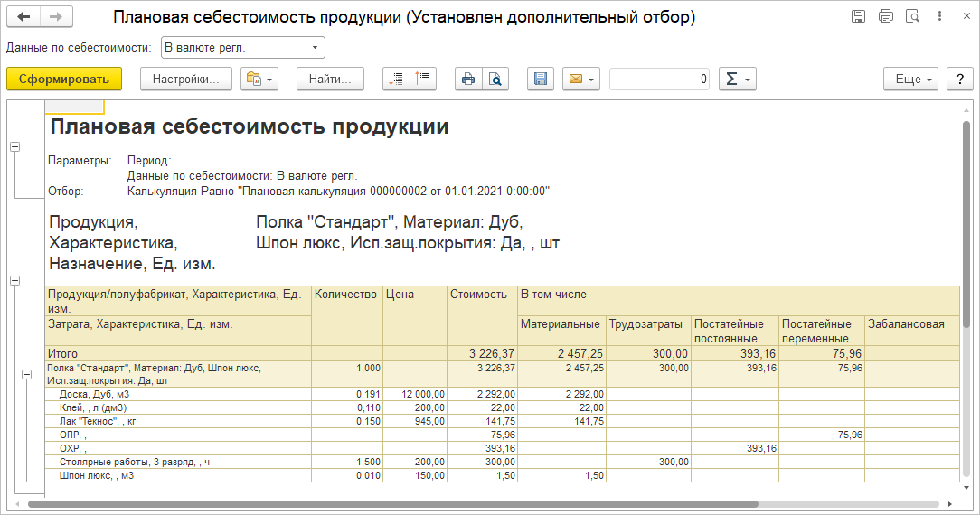The image size is (980, 515).
Task: Open the Настройки... dialog
Action: coord(186,80)
